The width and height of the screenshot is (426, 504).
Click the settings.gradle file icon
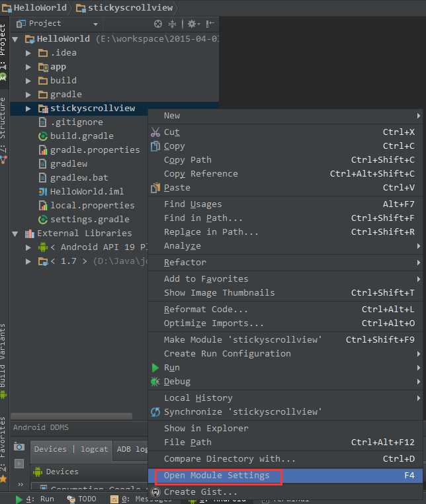coord(43,220)
